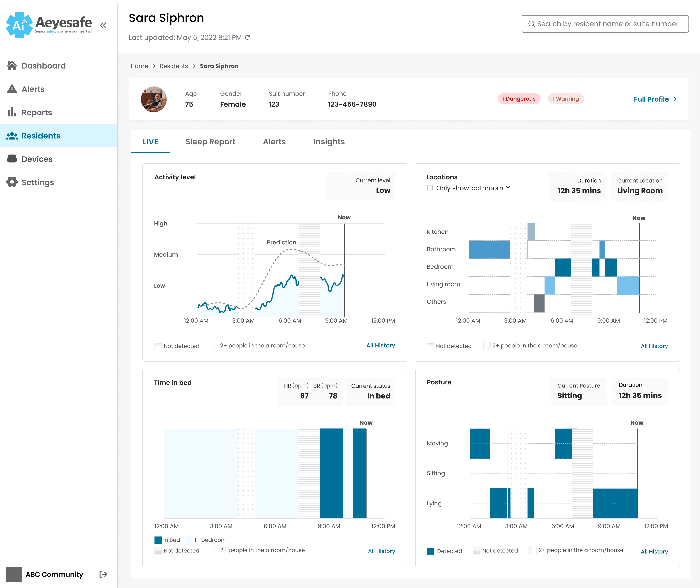The height and width of the screenshot is (588, 700).
Task: Click the In bedroom legend swatch
Action: [x=190, y=540]
